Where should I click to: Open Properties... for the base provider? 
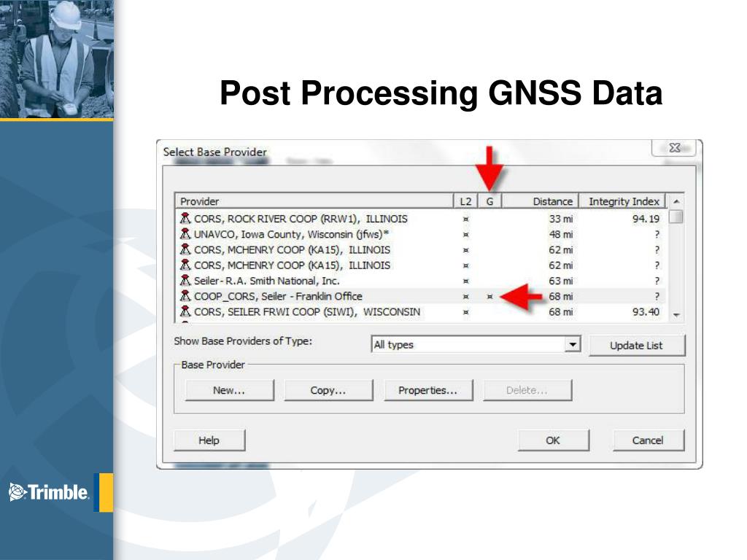pos(427,390)
